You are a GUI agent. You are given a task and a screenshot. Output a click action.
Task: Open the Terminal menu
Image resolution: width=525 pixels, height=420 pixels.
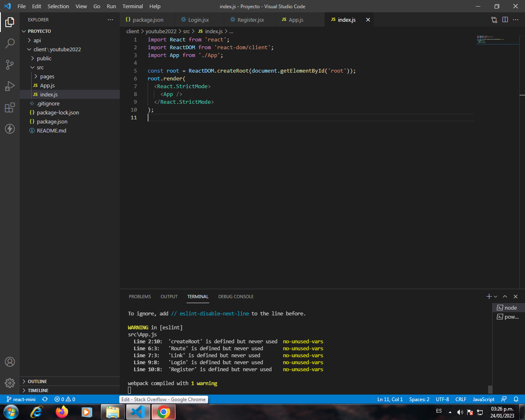pyautogui.click(x=132, y=6)
